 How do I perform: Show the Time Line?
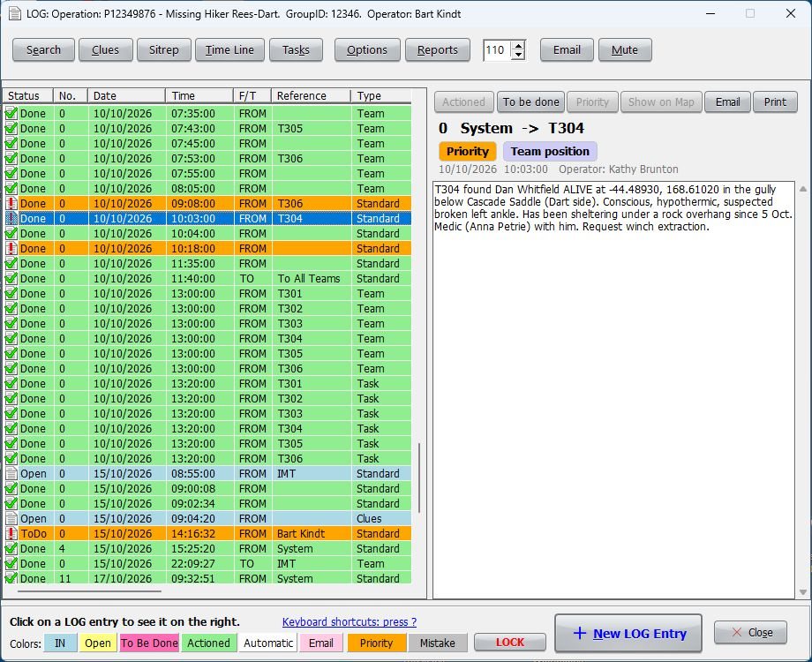pos(229,50)
